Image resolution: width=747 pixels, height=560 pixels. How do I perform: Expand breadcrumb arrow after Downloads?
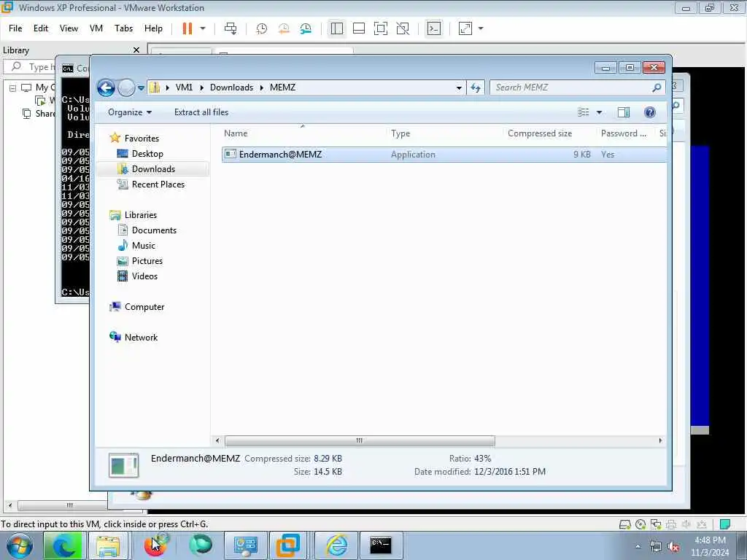click(262, 87)
